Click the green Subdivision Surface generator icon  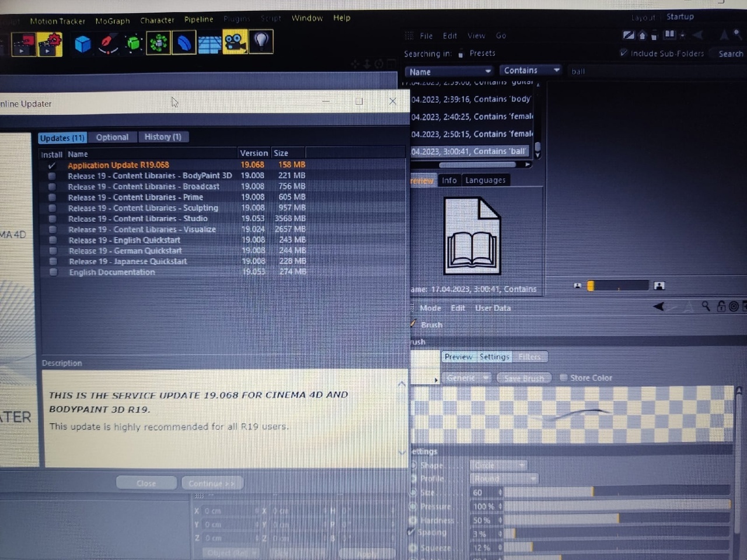133,43
